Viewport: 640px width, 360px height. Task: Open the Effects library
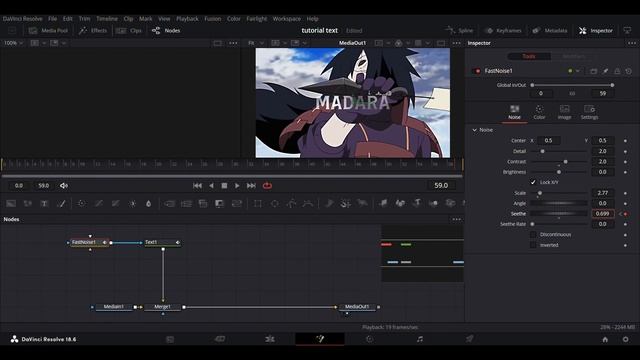coord(93,31)
